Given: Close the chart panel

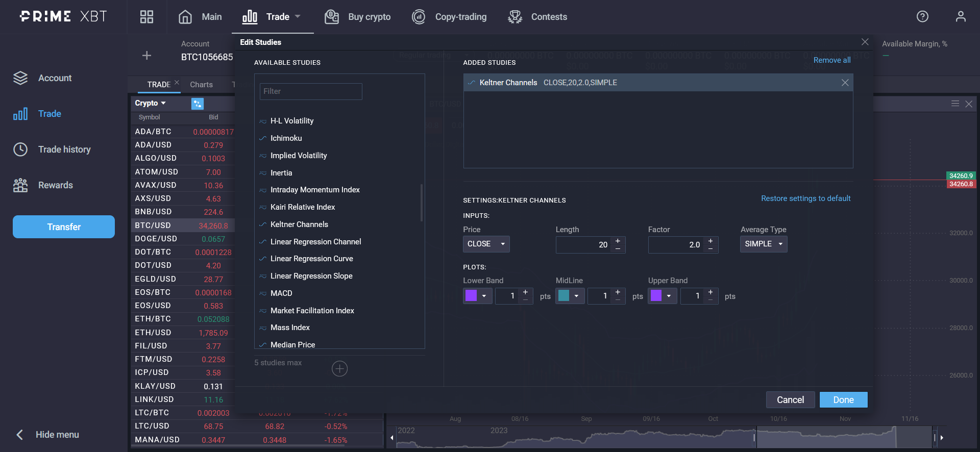Looking at the screenshot, I should [969, 104].
